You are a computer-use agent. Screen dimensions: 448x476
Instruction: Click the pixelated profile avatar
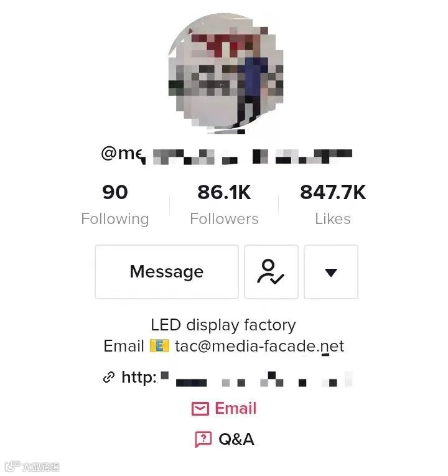click(x=226, y=73)
